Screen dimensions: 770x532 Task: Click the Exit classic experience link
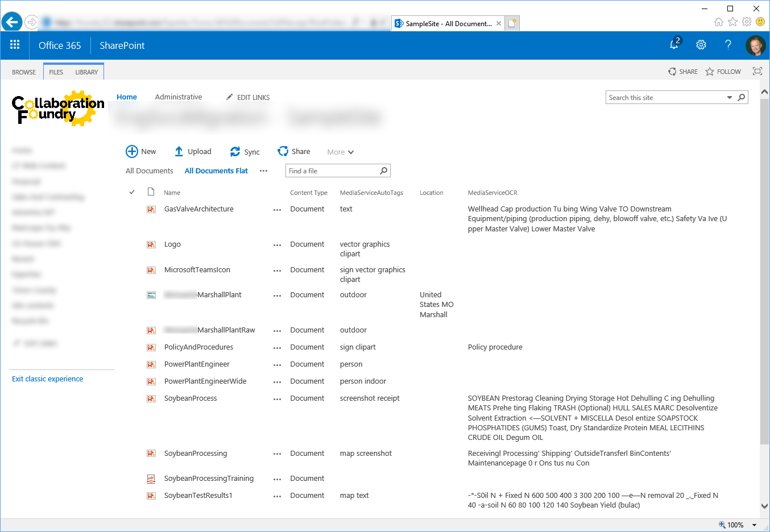point(47,379)
